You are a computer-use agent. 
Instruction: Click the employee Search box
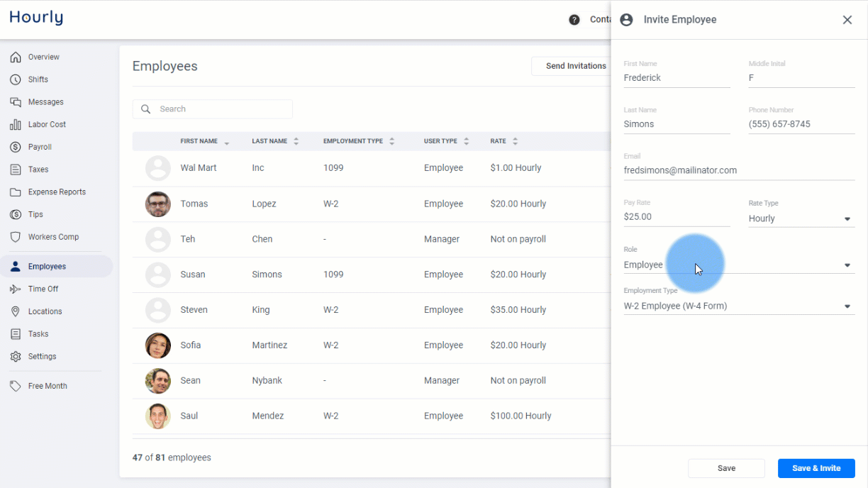[x=213, y=109]
